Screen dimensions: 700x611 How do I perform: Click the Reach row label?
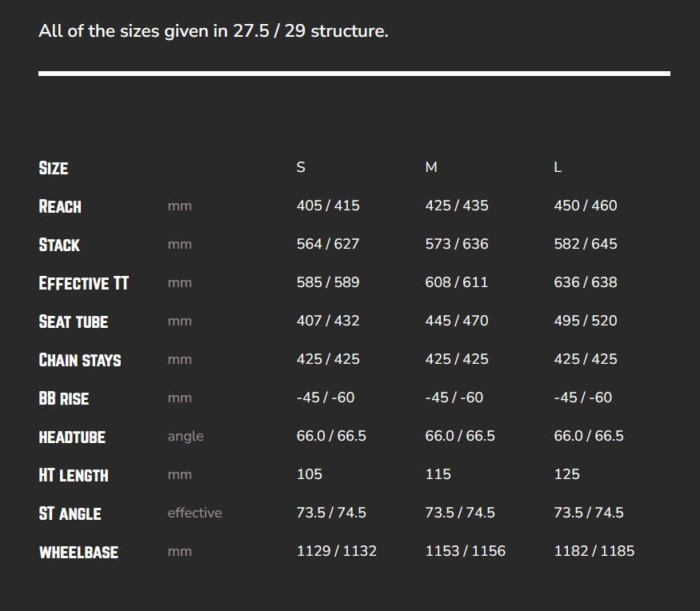pyautogui.click(x=60, y=206)
